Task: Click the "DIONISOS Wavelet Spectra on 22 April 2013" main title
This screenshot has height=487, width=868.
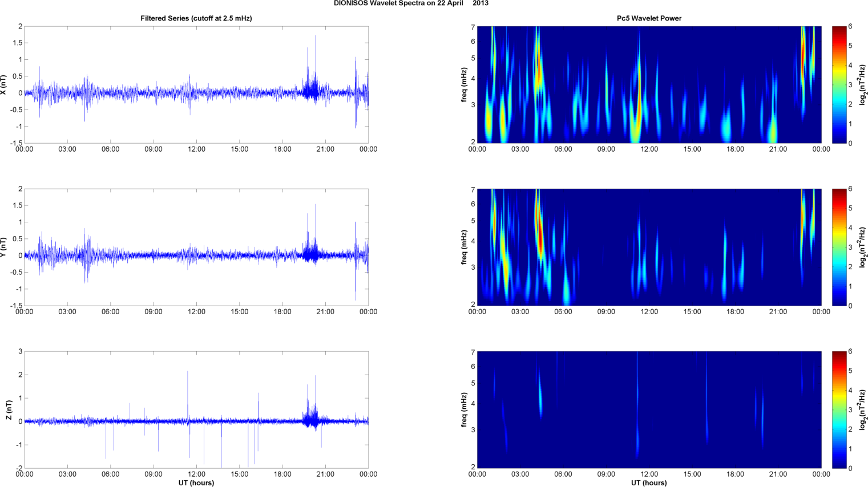Action: click(x=411, y=3)
